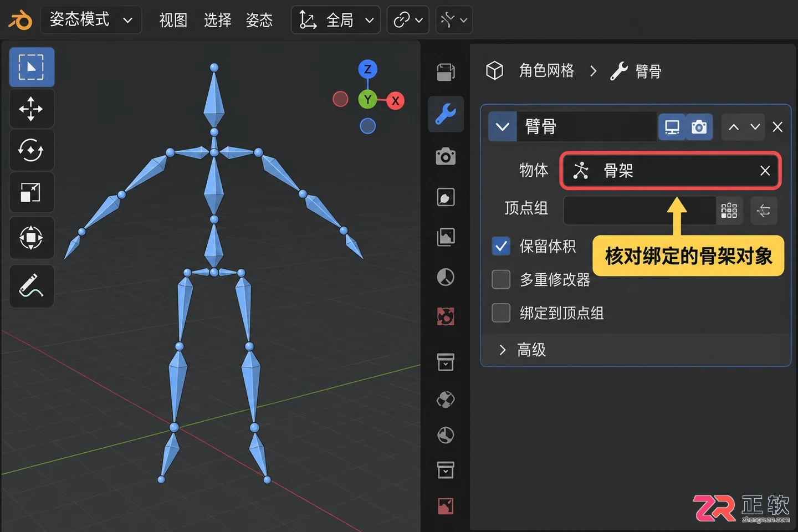The width and height of the screenshot is (798, 532).
Task: Open 姿态模式 mode dropdown
Action: [x=91, y=20]
